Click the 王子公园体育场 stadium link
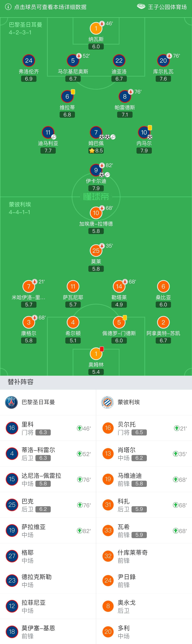 167,7
